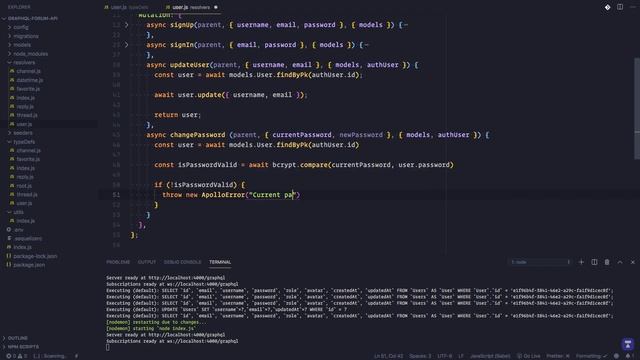Open the .env file

[19, 230]
